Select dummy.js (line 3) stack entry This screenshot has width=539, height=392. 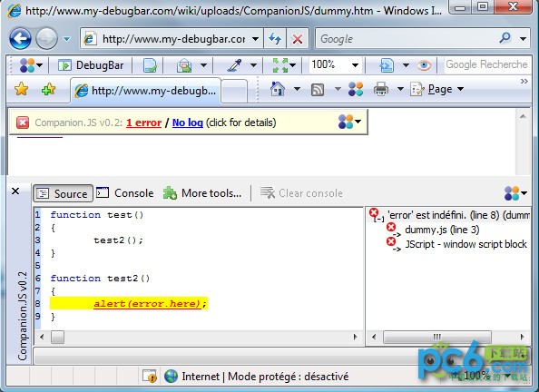[442, 230]
